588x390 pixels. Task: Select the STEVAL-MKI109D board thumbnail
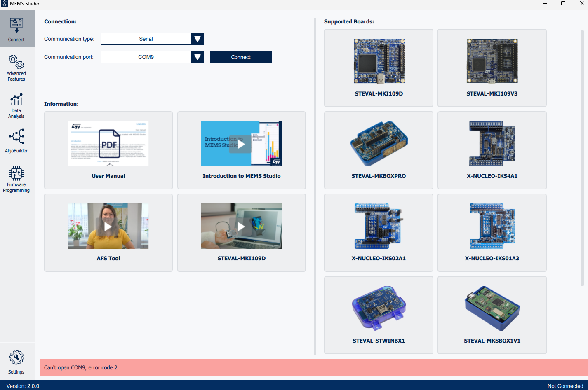coord(378,61)
